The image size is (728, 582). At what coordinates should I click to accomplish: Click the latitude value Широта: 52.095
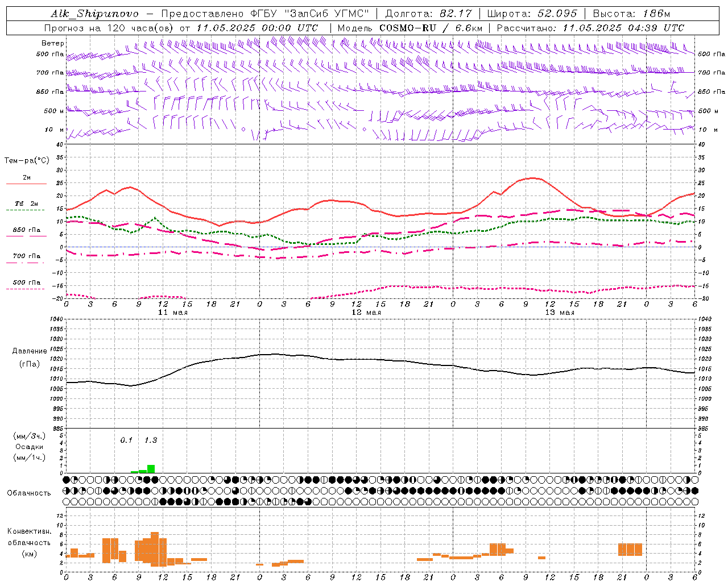coord(532,14)
